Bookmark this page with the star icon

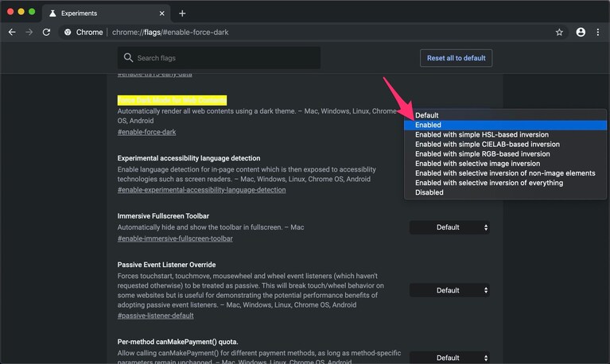(x=559, y=33)
